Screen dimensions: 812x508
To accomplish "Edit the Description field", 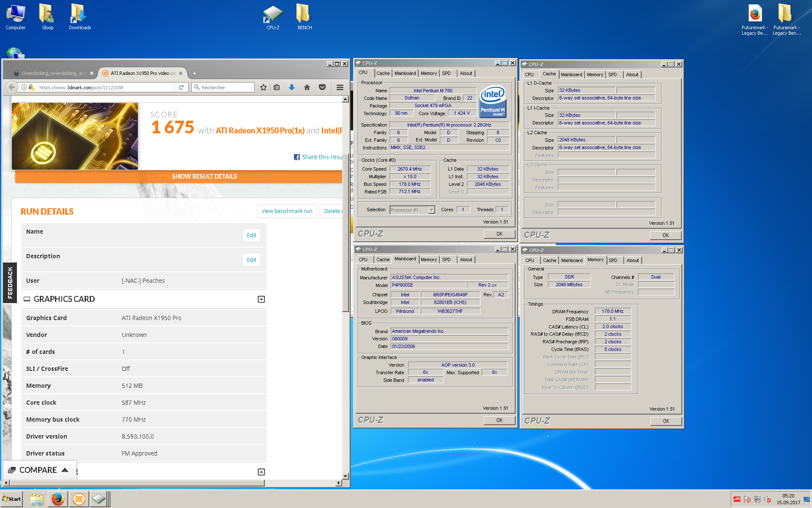I will pos(252,260).
